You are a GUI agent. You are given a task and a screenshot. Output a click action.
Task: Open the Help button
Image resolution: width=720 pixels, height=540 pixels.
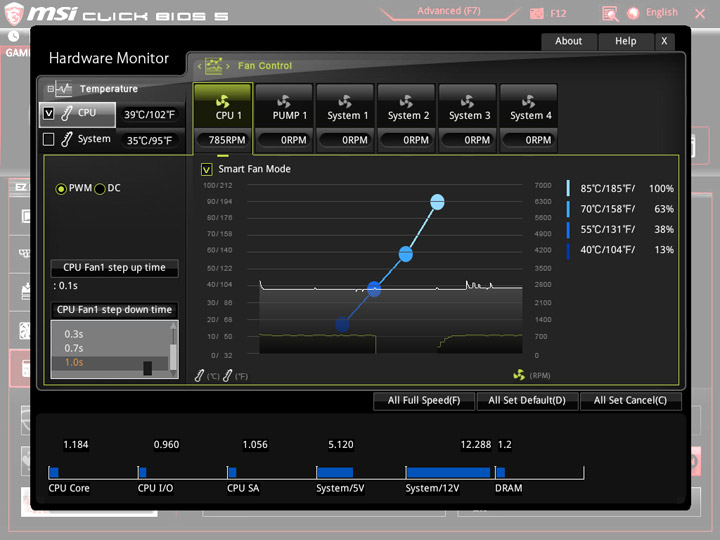[625, 41]
